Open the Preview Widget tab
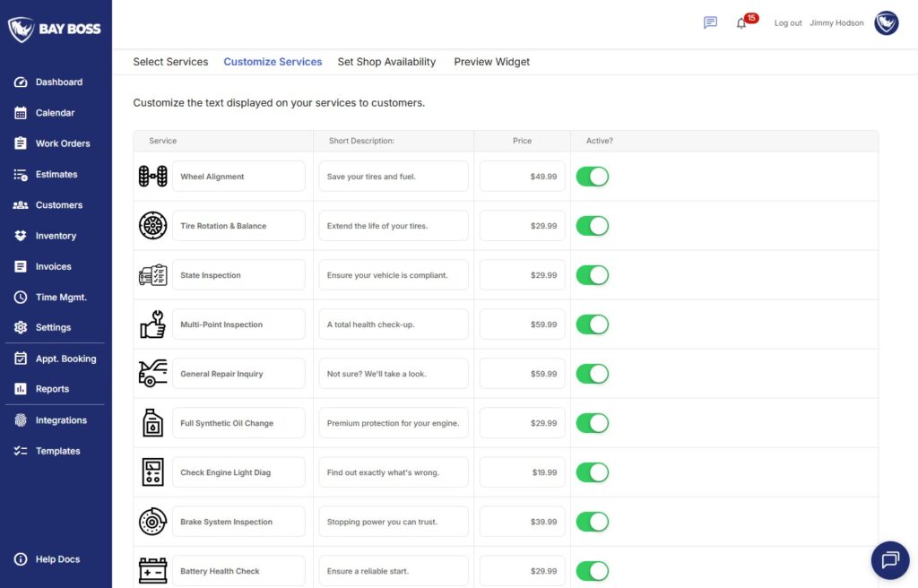918x588 pixels. (x=491, y=62)
